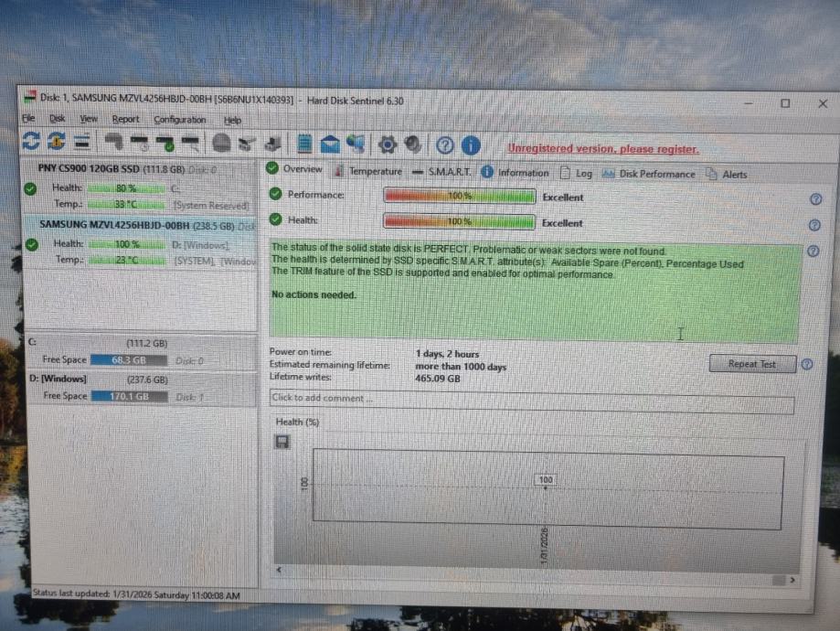Click the floppy save icon above chart
Viewport: 840px width, 631px height.
pos(282,442)
